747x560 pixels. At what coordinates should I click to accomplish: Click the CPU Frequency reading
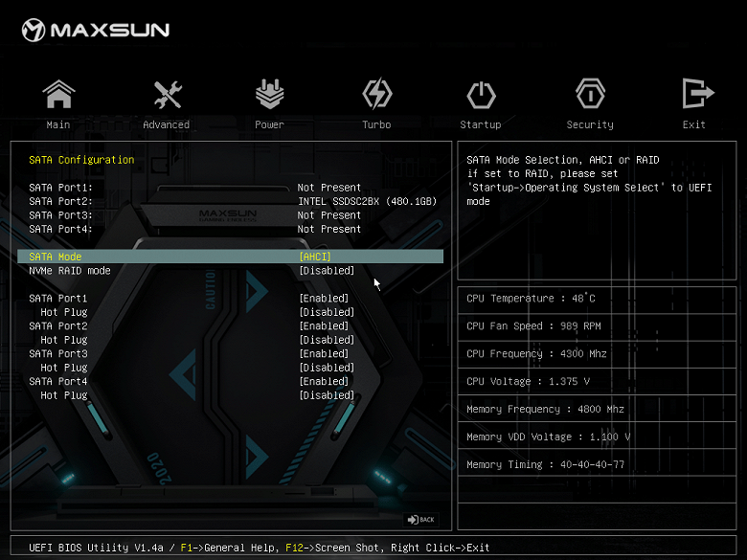pos(536,353)
